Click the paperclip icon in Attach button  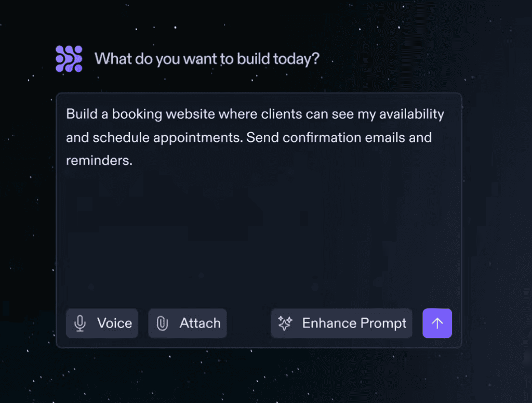pos(162,323)
